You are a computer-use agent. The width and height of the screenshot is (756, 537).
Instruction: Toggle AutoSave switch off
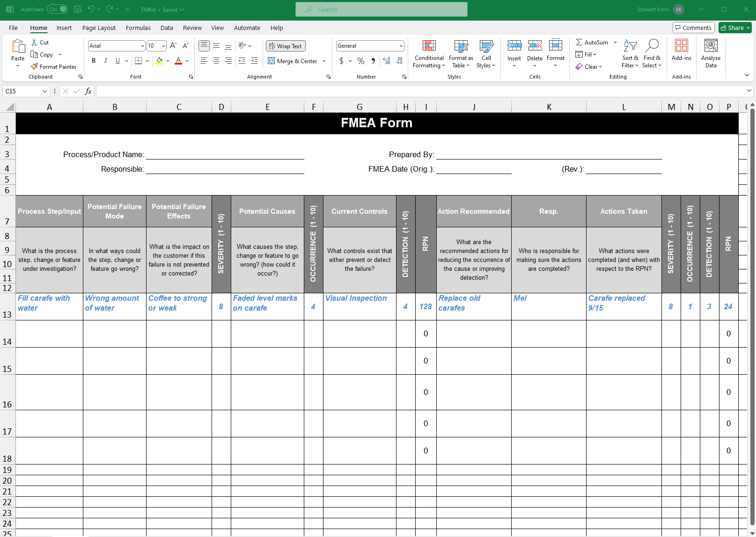pos(57,9)
